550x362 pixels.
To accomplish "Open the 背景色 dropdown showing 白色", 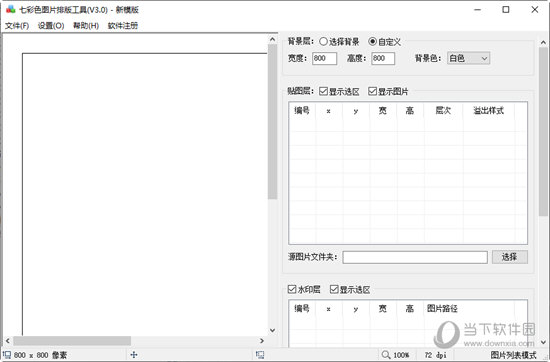I will tap(468, 58).
